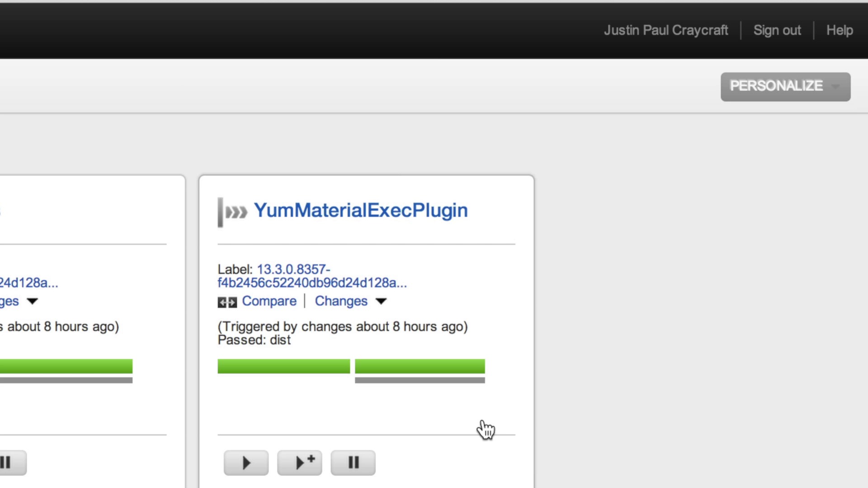Expand Changes arrow in left pipeline card
The image size is (868, 488).
click(32, 301)
